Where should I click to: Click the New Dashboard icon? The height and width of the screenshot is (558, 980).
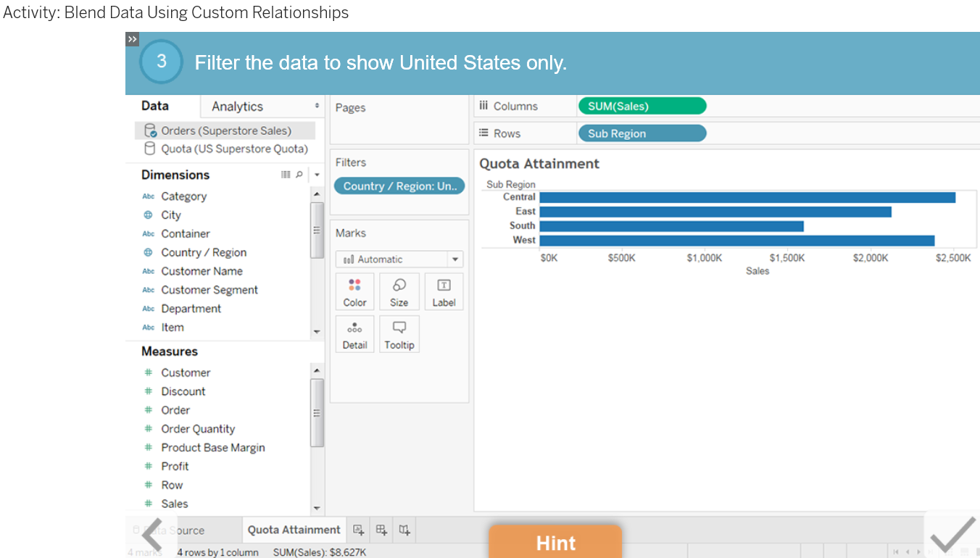point(382,530)
